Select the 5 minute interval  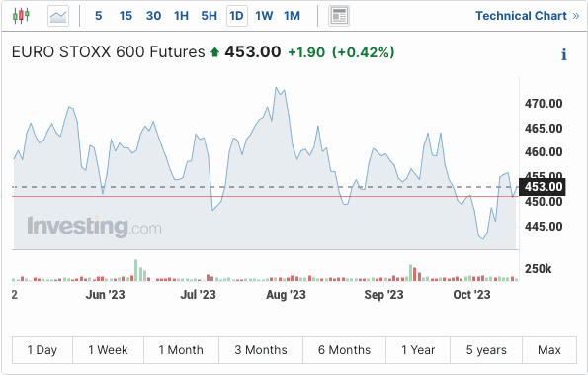click(98, 16)
